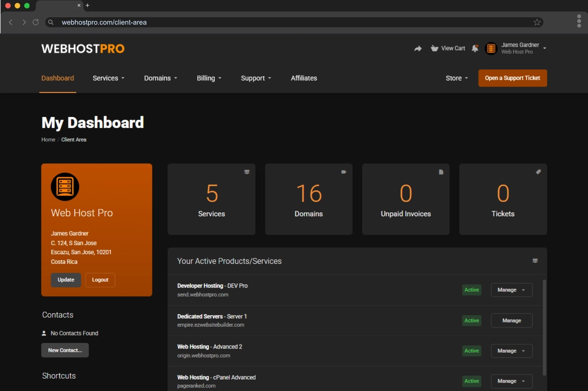588x391 pixels.
Task: Click Active badge for cPanel Advanced
Action: pos(472,381)
